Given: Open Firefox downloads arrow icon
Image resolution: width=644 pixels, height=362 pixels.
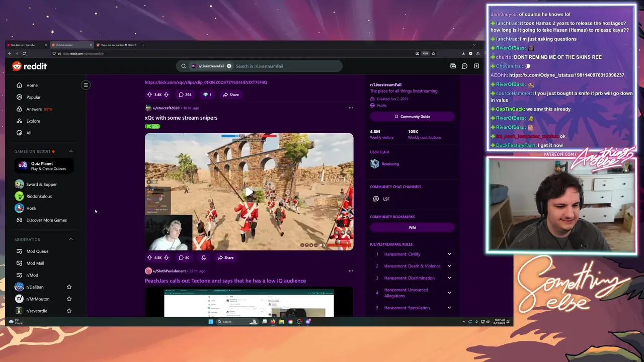Looking at the screenshot, I should [x=463, y=53].
